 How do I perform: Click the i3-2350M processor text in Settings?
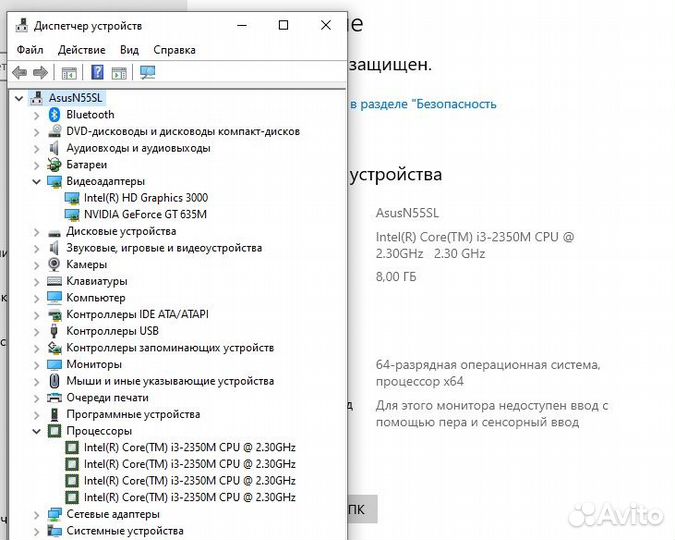coord(475,245)
